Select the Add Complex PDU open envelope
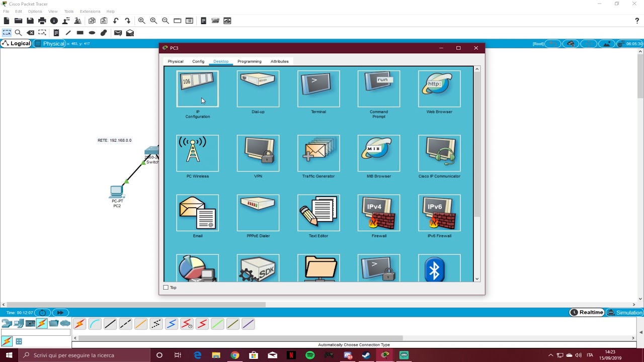Image resolution: width=644 pixels, height=362 pixels. point(130,33)
